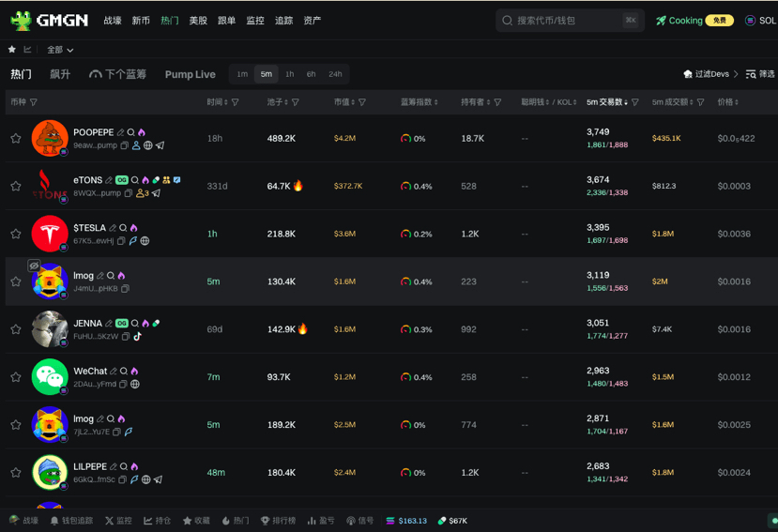778x532 pixels.
Task: Open the 美股 nav menu
Action: pyautogui.click(x=198, y=21)
